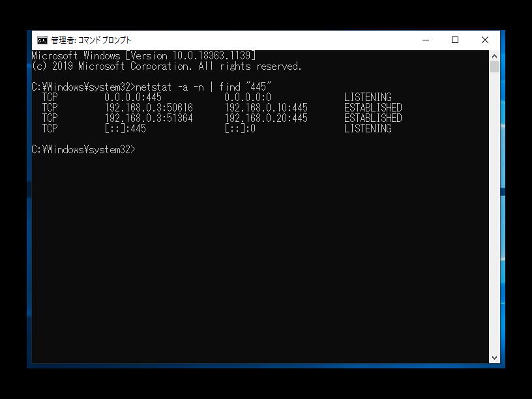The height and width of the screenshot is (399, 532).
Task: Click foreign address 0.0.0.0:0
Action: point(248,97)
